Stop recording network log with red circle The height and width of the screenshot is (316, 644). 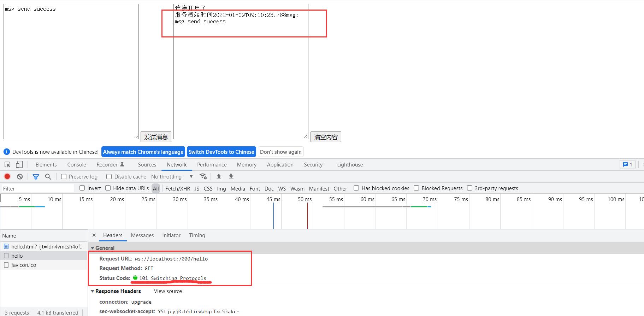tap(7, 176)
